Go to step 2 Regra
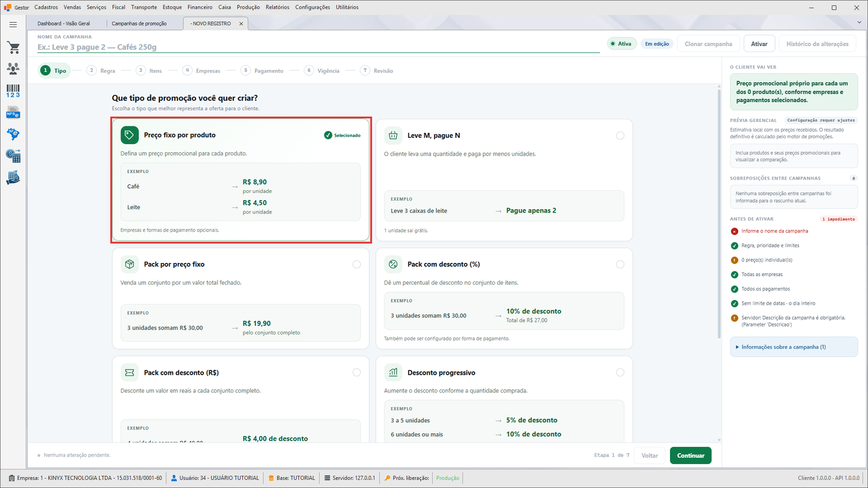The image size is (868, 488). click(x=101, y=70)
